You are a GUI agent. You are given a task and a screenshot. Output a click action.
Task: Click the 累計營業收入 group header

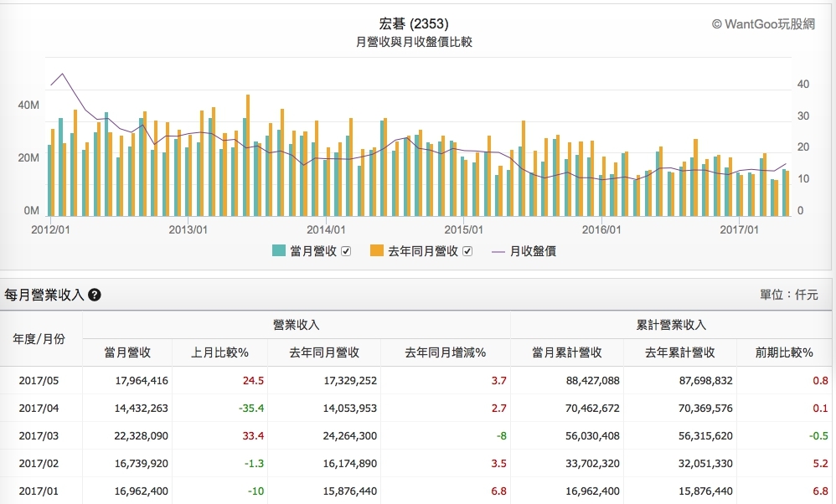click(671, 325)
